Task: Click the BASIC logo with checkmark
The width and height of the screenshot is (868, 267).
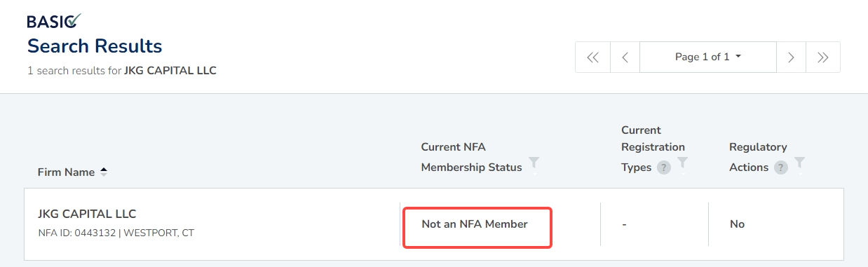Action: point(54,20)
